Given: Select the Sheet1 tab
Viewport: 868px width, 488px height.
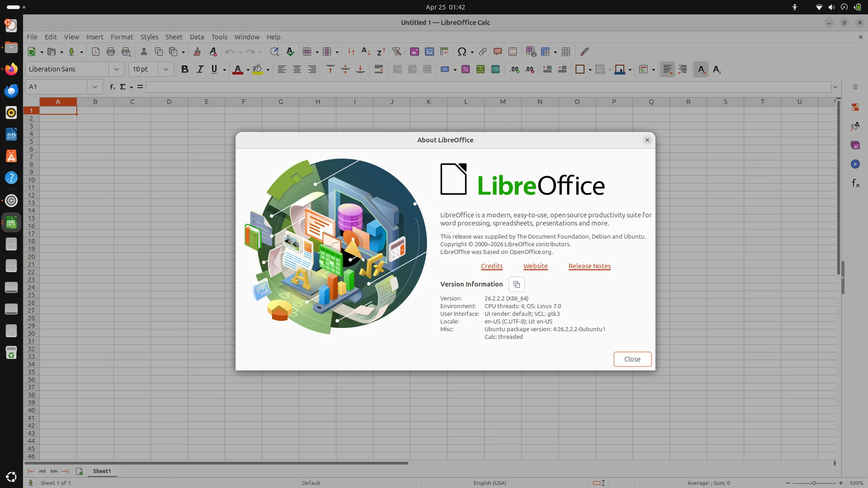Looking at the screenshot, I should coord(102,471).
